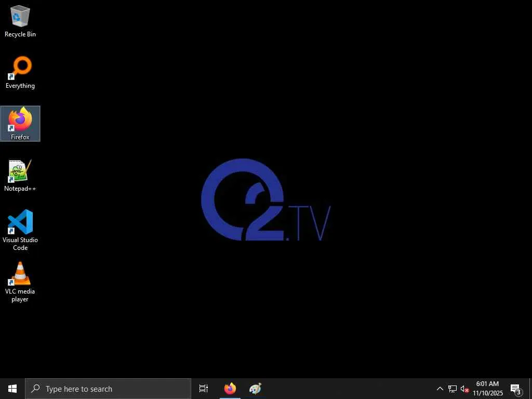Focus the taskbar search box
Image resolution: width=532 pixels, height=399 pixels.
[x=108, y=389]
